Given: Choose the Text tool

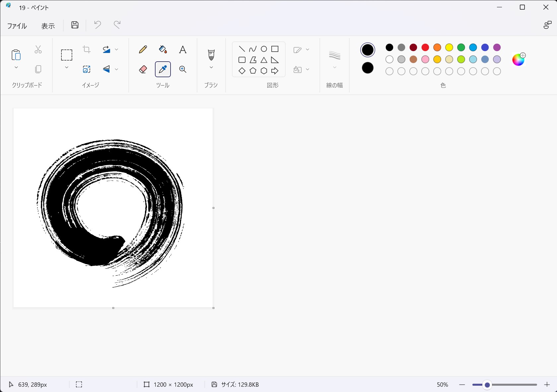Looking at the screenshot, I should tap(182, 50).
